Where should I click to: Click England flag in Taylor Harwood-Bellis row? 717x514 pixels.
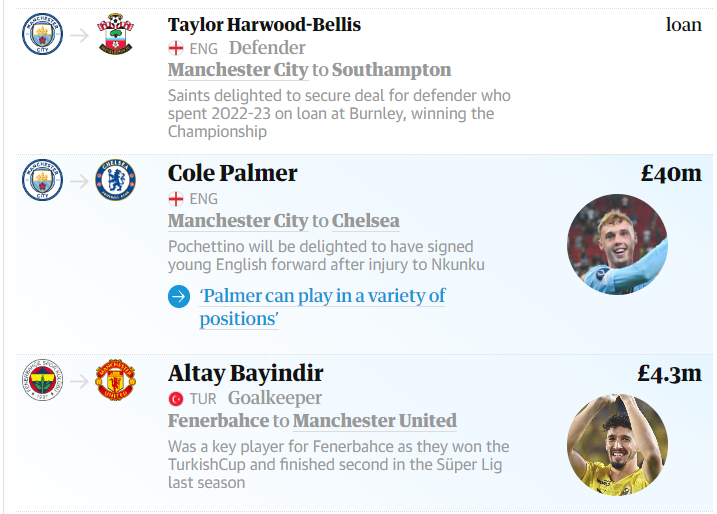pos(176,48)
